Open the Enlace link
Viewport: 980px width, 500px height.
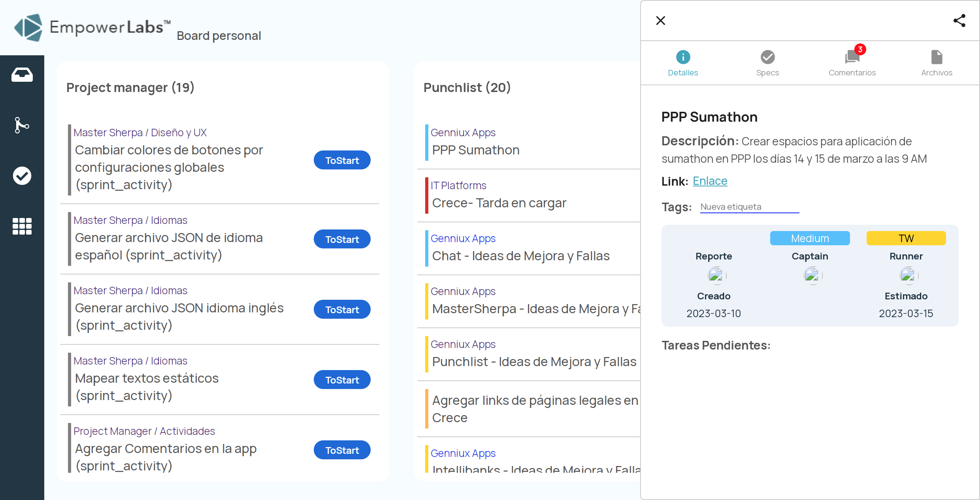(x=710, y=181)
